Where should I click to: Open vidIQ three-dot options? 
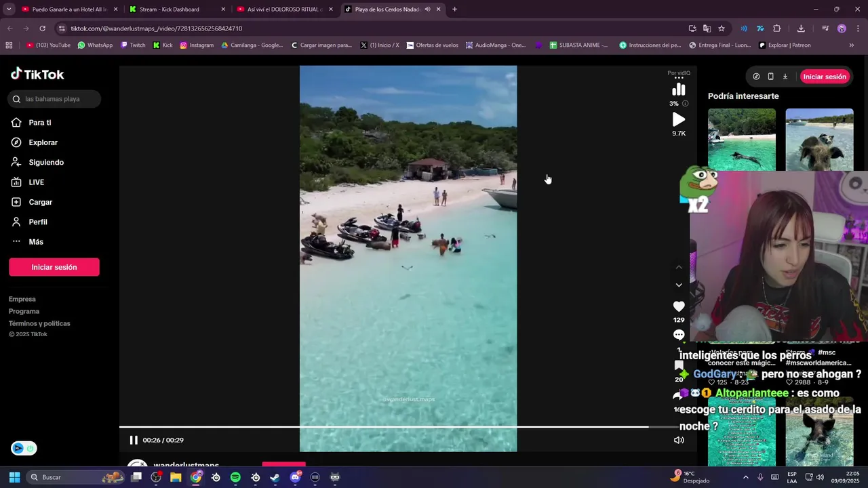[679, 78]
